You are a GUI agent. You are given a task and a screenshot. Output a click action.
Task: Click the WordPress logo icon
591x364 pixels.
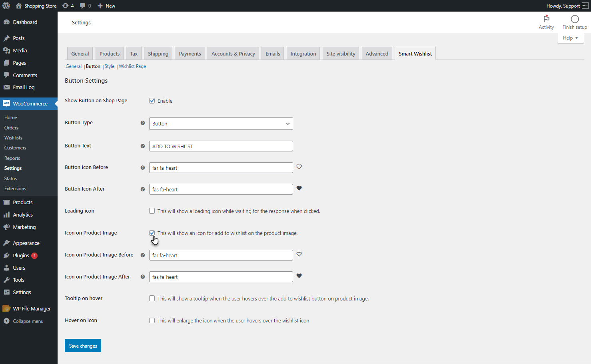point(6,6)
